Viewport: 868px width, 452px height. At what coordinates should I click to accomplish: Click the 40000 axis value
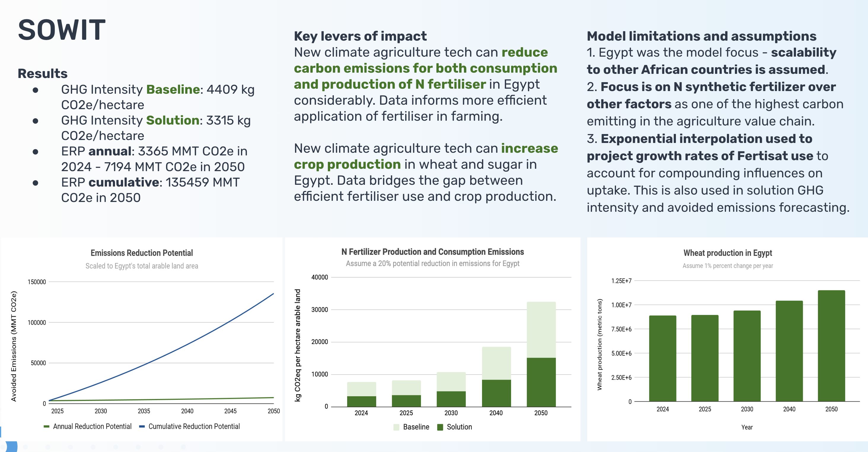tap(320, 277)
